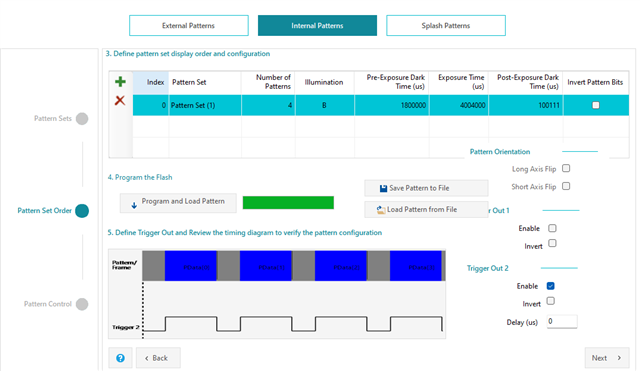Click the PData(2) block in timing diagram
Screen dimensions: 640x371
pos(341,266)
